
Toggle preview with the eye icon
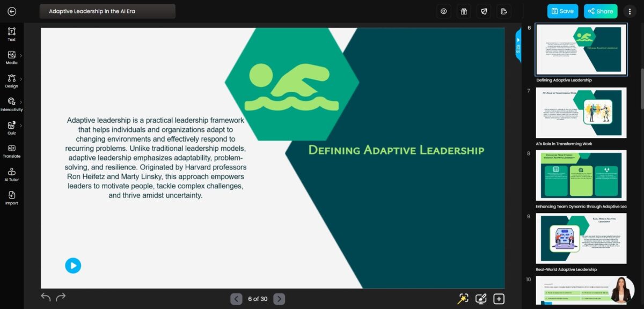[x=444, y=11]
